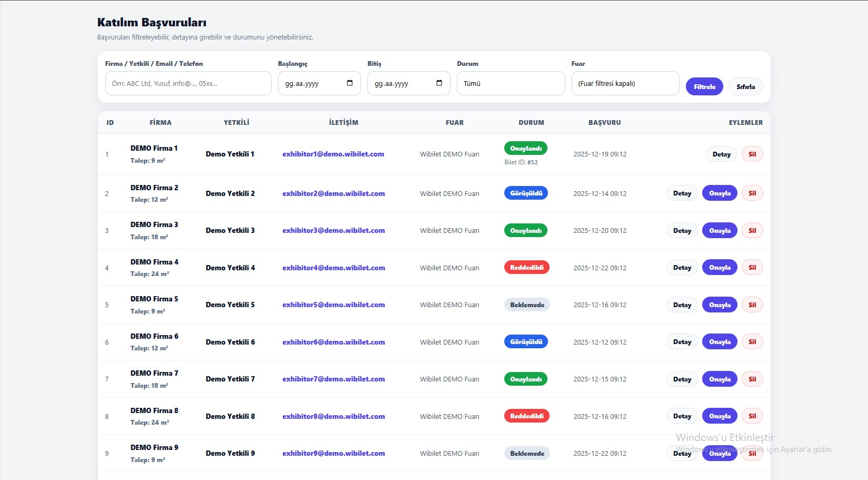Open Detay for DEMO Firma 1
The image size is (868, 480).
(721, 154)
